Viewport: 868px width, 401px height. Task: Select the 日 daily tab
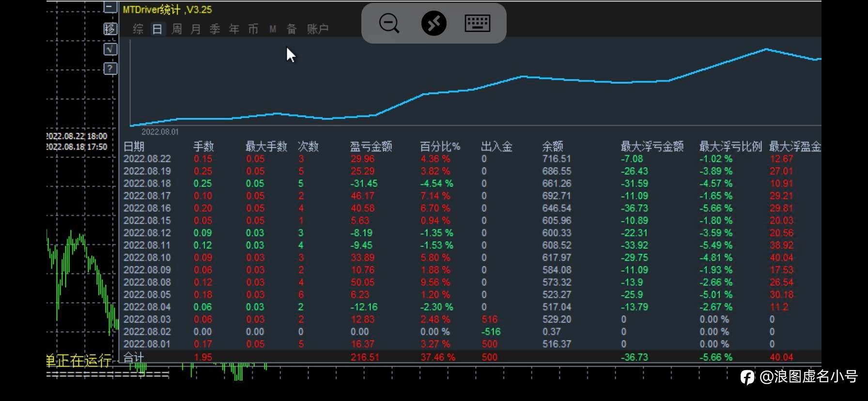click(157, 29)
